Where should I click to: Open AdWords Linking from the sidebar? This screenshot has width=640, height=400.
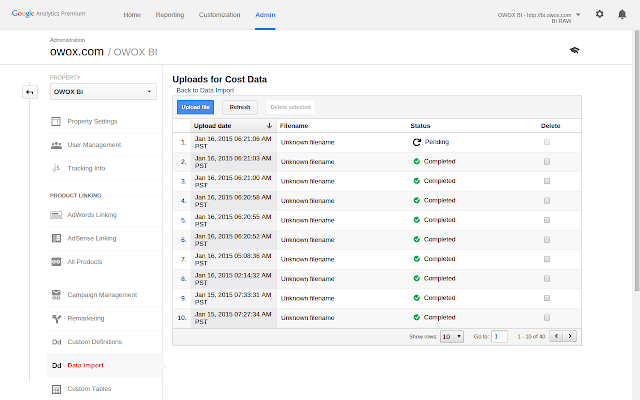[92, 215]
